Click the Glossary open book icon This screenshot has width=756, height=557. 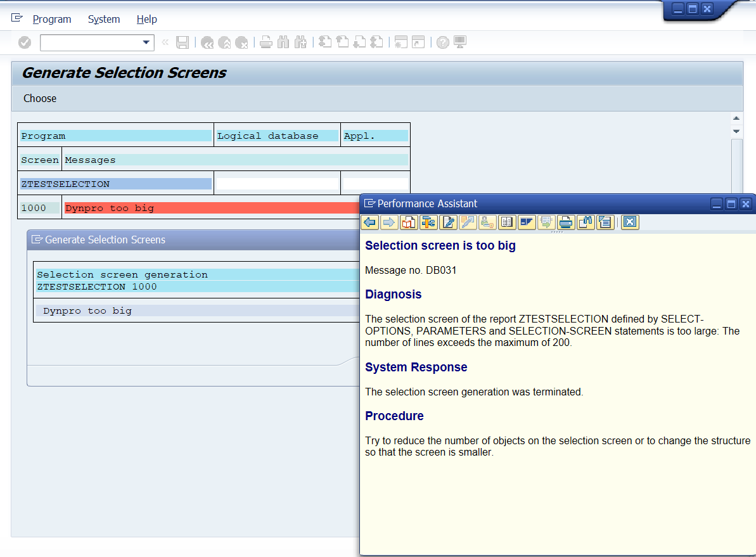pos(507,222)
